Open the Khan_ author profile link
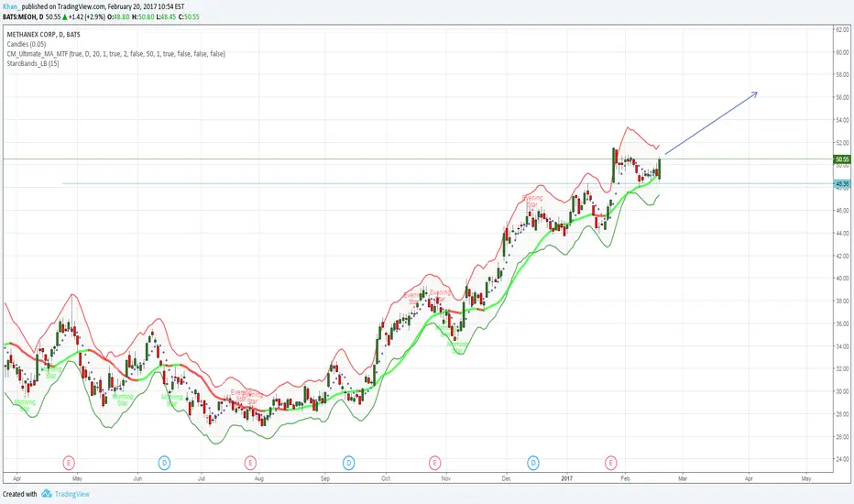The image size is (854, 504). click(x=11, y=7)
